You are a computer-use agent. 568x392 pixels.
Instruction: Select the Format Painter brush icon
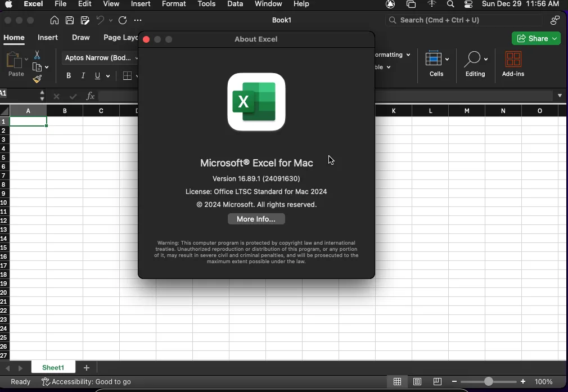[x=37, y=79]
